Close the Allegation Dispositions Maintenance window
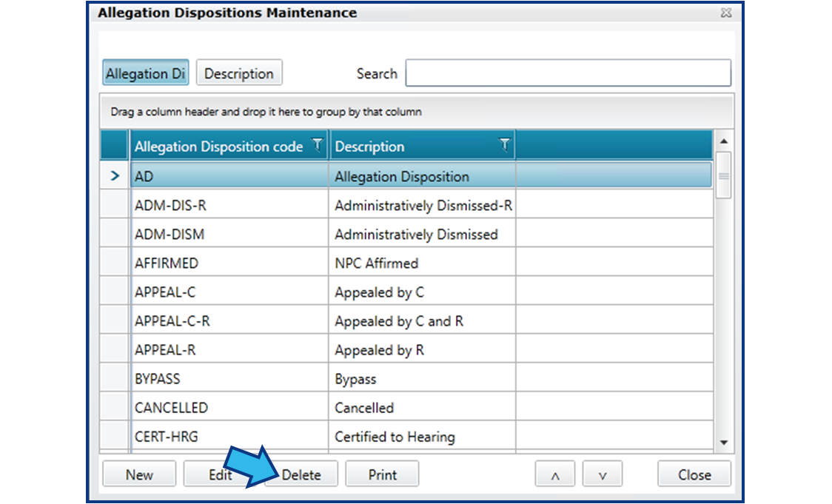This screenshot has width=832, height=504. click(726, 13)
